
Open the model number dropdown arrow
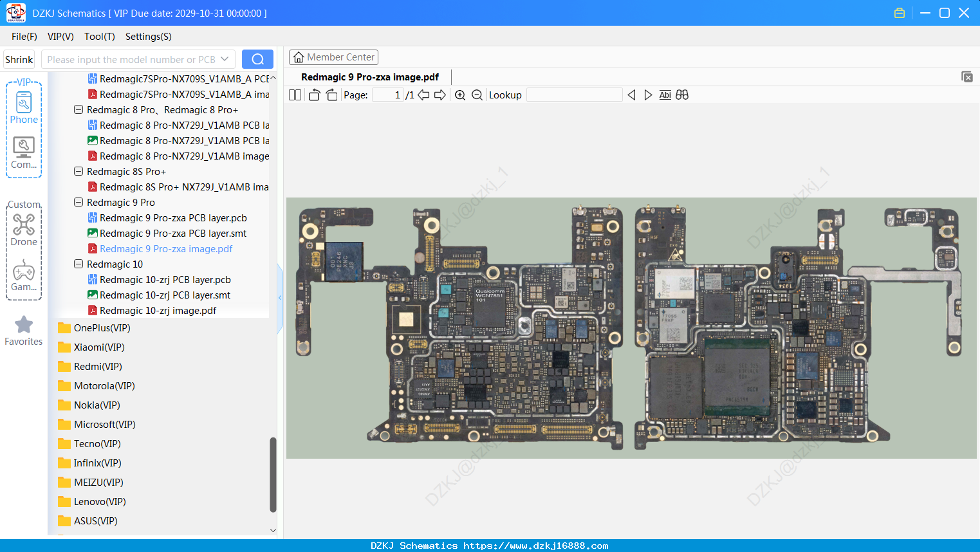click(x=225, y=59)
